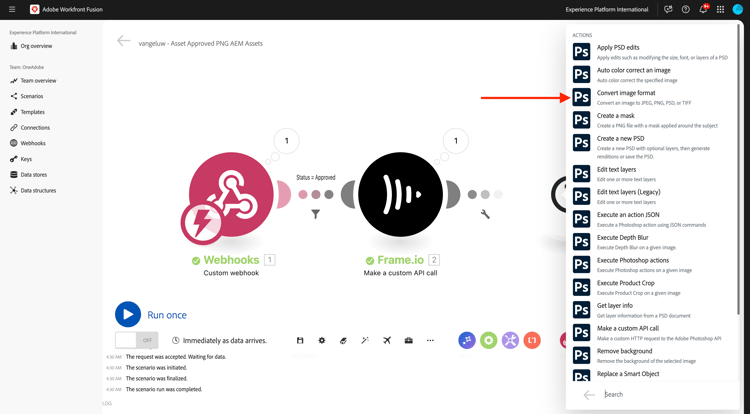
Task: Open the app switcher grid icon
Action: point(720,9)
